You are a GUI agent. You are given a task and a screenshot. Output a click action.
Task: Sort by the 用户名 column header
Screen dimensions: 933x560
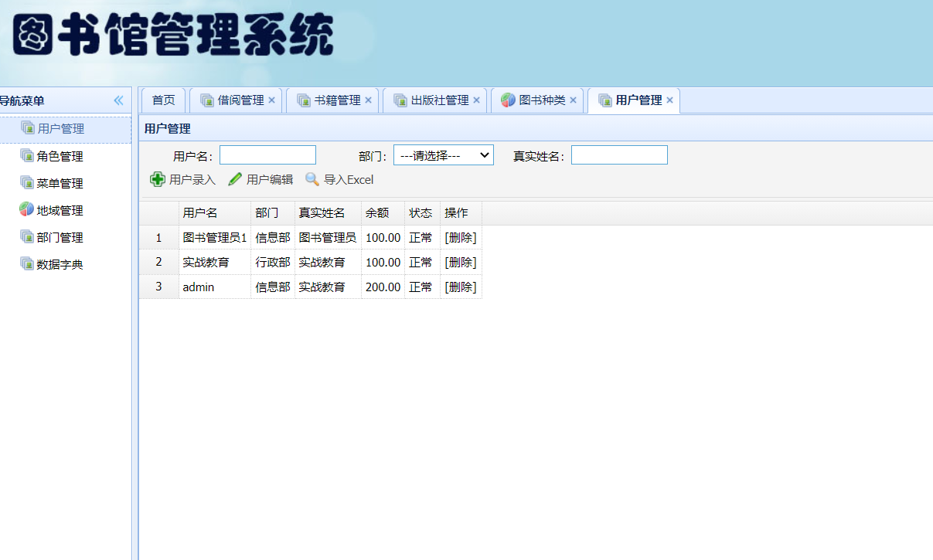[215, 213]
